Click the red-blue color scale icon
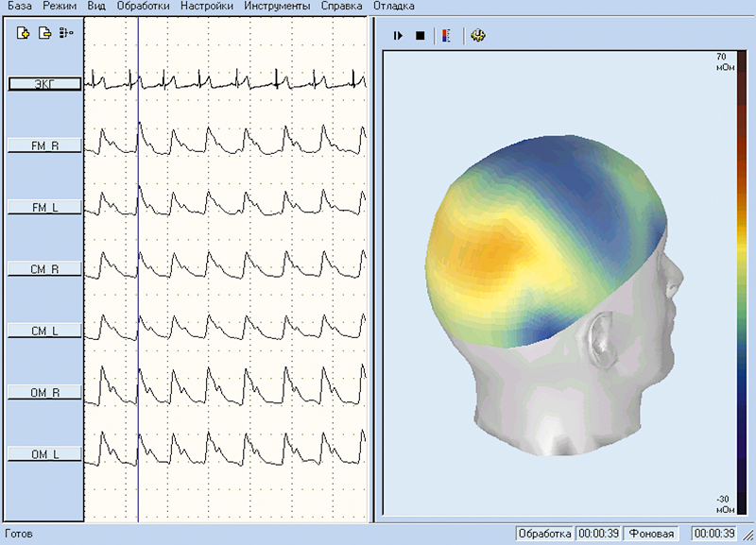Viewport: 756px width, 545px height. pyautogui.click(x=446, y=36)
